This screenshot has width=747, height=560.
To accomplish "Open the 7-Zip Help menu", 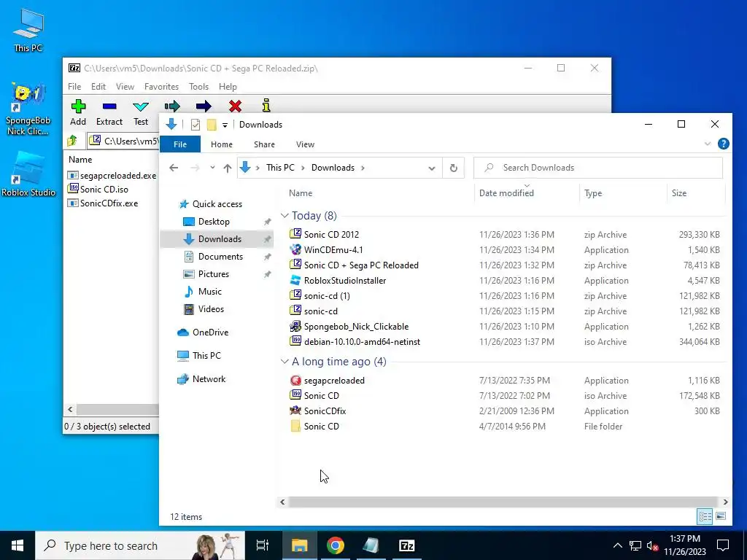I will pos(228,87).
